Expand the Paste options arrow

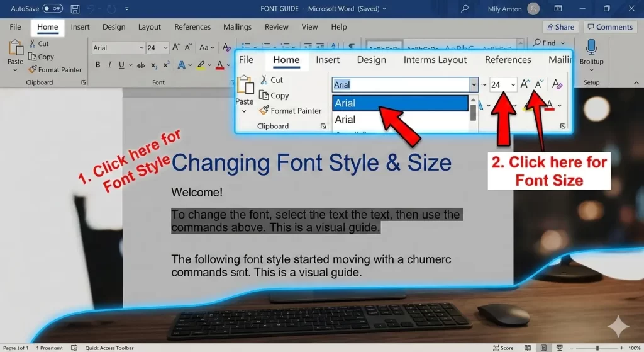[16, 70]
